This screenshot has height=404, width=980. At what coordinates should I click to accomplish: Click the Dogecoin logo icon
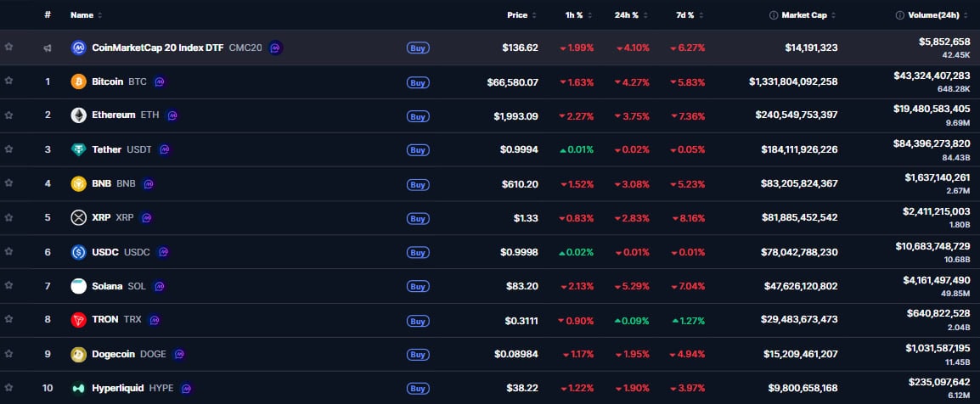pos(78,354)
